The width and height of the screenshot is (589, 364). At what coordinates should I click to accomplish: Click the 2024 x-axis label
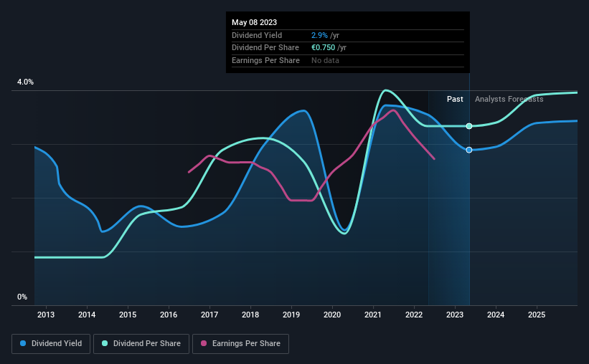pyautogui.click(x=496, y=315)
